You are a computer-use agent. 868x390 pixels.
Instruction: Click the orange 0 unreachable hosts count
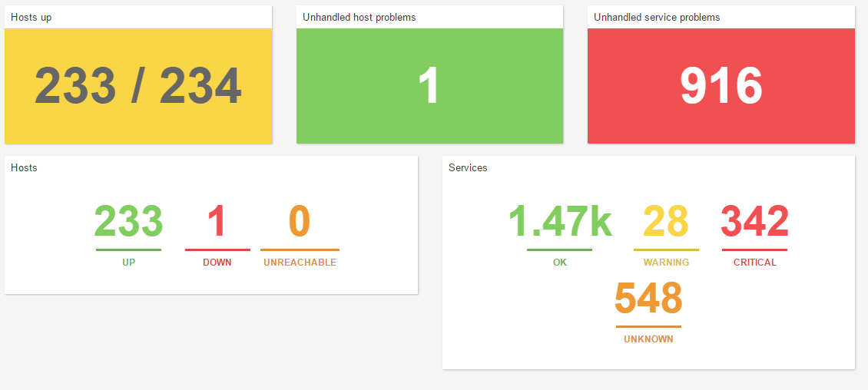point(300,222)
